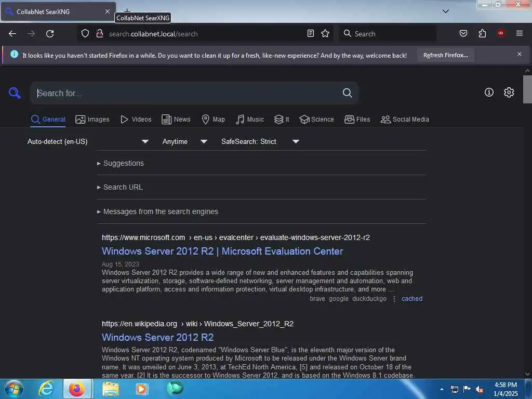Viewport: 532px width, 399px height.
Task: Expand the Search URL section
Action: coord(120,187)
